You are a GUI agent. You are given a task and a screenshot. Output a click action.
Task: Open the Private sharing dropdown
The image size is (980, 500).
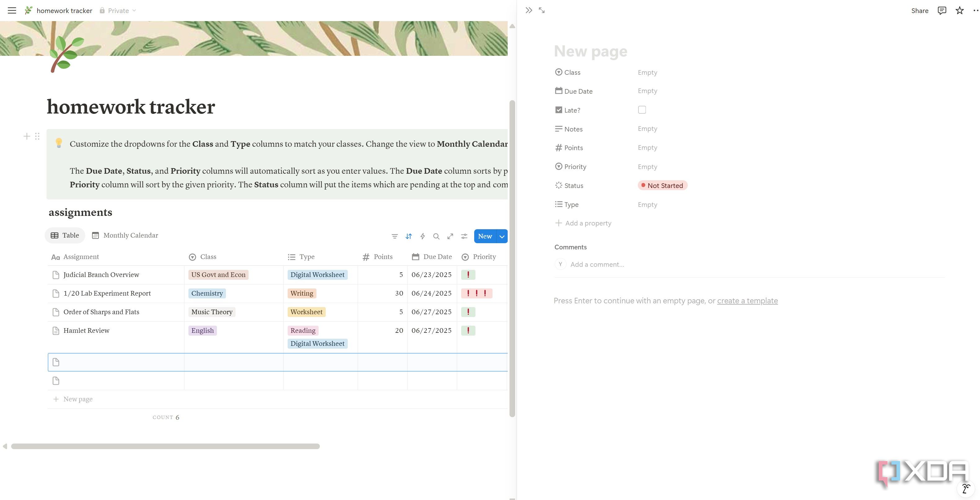(117, 11)
